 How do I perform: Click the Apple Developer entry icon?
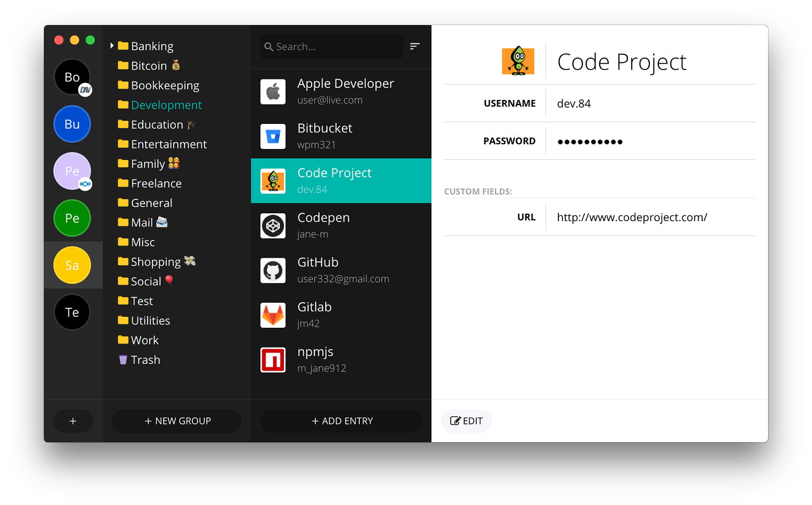[273, 91]
